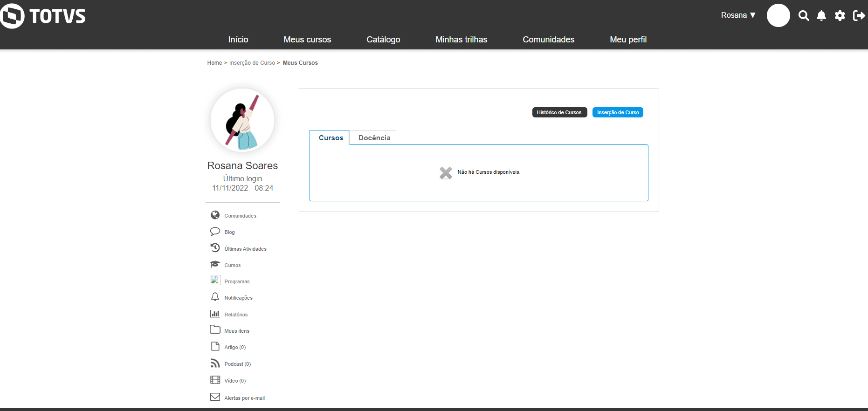Click Home in the breadcrumb

(x=214, y=63)
